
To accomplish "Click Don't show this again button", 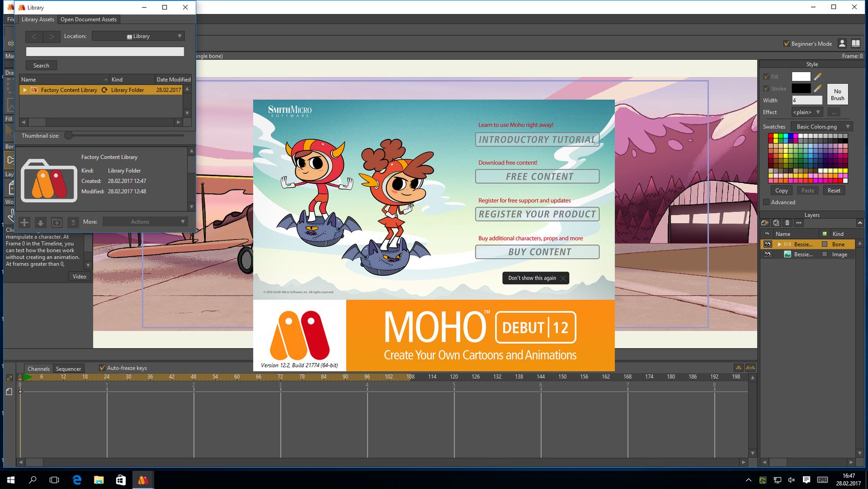I will pos(535,278).
